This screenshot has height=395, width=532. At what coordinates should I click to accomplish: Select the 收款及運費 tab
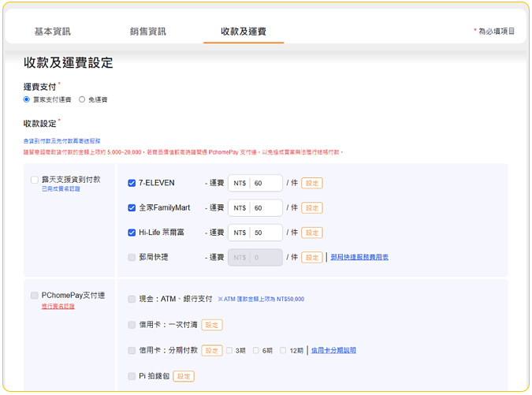(244, 32)
